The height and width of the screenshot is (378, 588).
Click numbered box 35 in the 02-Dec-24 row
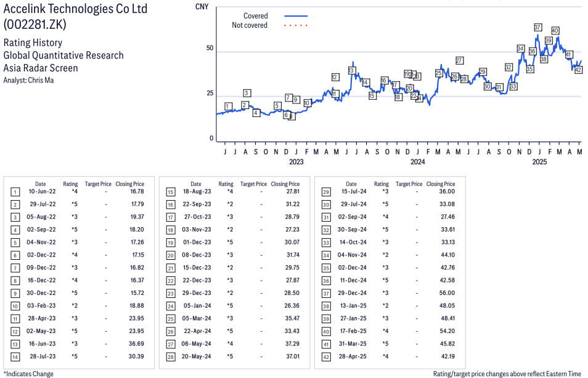[x=326, y=268]
